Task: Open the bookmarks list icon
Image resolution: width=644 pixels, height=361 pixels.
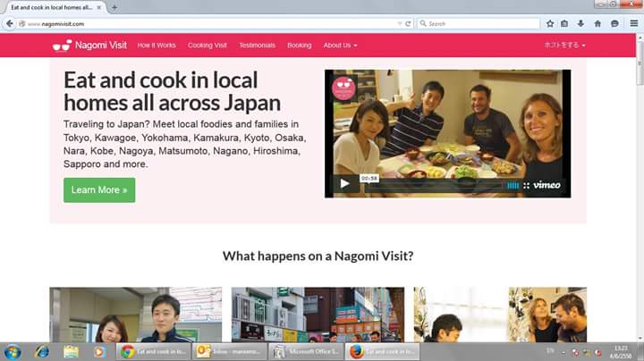Action: point(564,24)
